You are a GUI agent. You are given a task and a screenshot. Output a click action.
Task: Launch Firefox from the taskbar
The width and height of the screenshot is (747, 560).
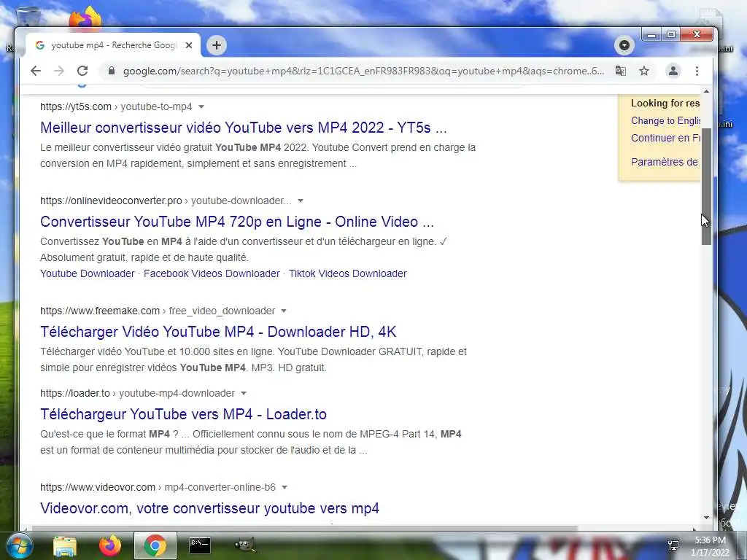(x=110, y=545)
